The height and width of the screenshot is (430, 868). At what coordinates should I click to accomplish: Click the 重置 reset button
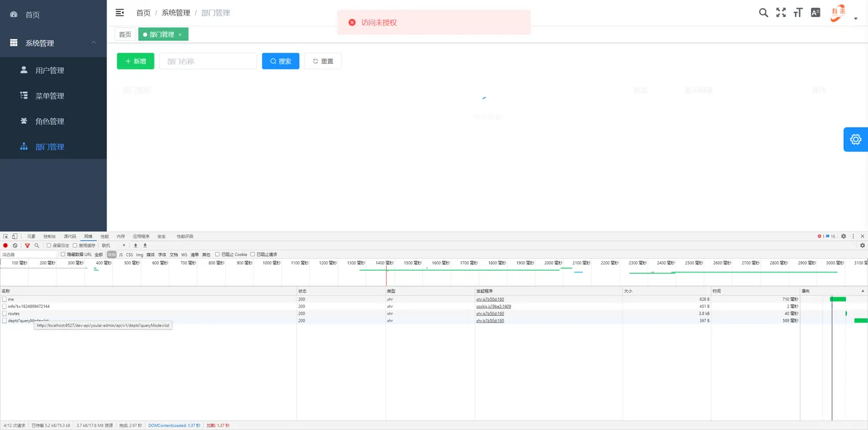pos(322,61)
